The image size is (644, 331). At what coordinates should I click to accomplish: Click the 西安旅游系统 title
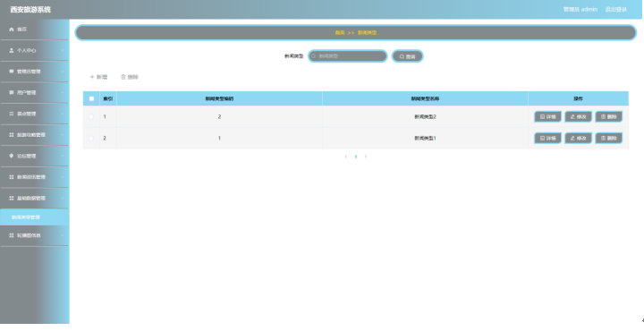coord(30,10)
